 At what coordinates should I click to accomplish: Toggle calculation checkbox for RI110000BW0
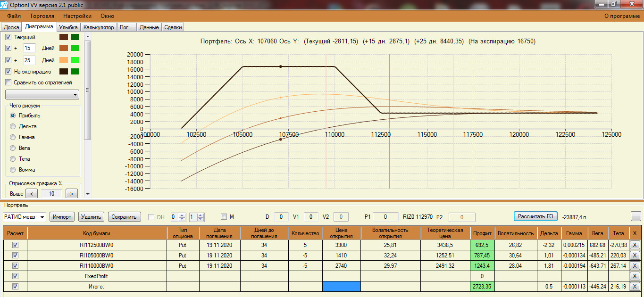pos(16,266)
